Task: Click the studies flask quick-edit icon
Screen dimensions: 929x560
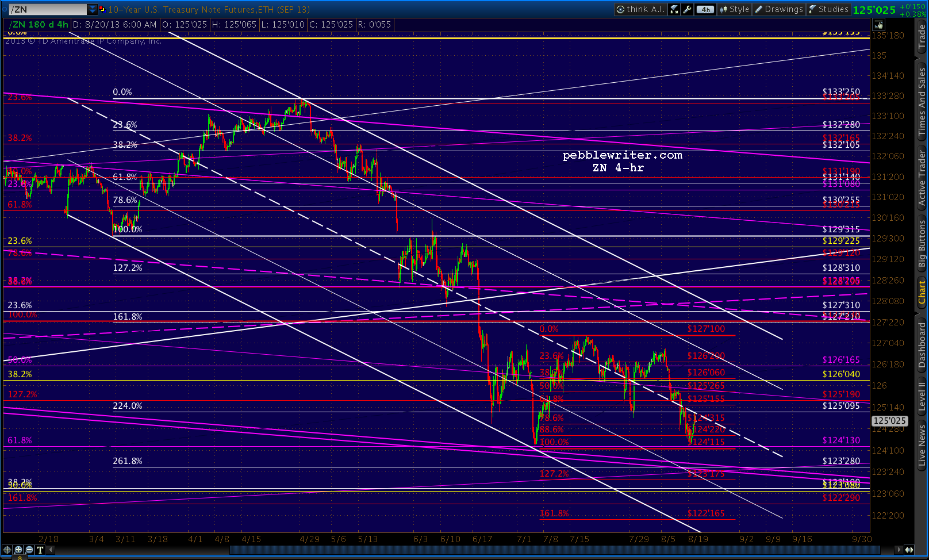Action: coord(674,9)
